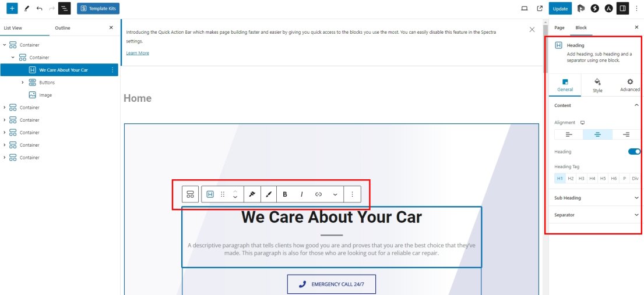Collapse the top-level Container
This screenshot has height=295, width=644.
5,45
